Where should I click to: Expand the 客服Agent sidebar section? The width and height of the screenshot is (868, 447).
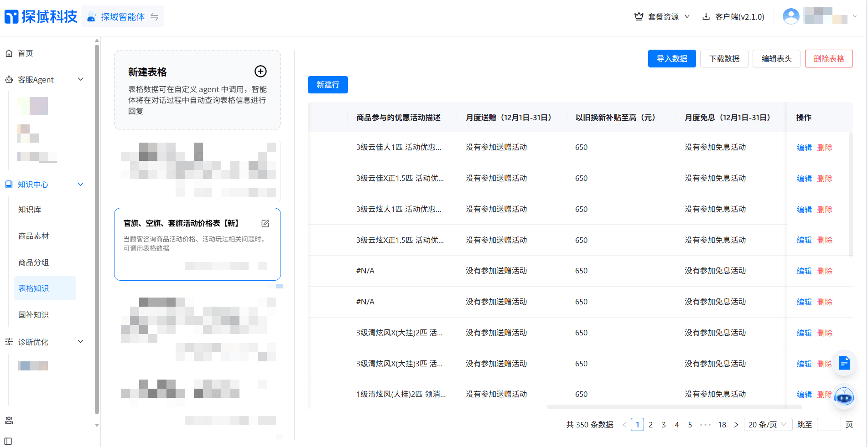pos(81,79)
